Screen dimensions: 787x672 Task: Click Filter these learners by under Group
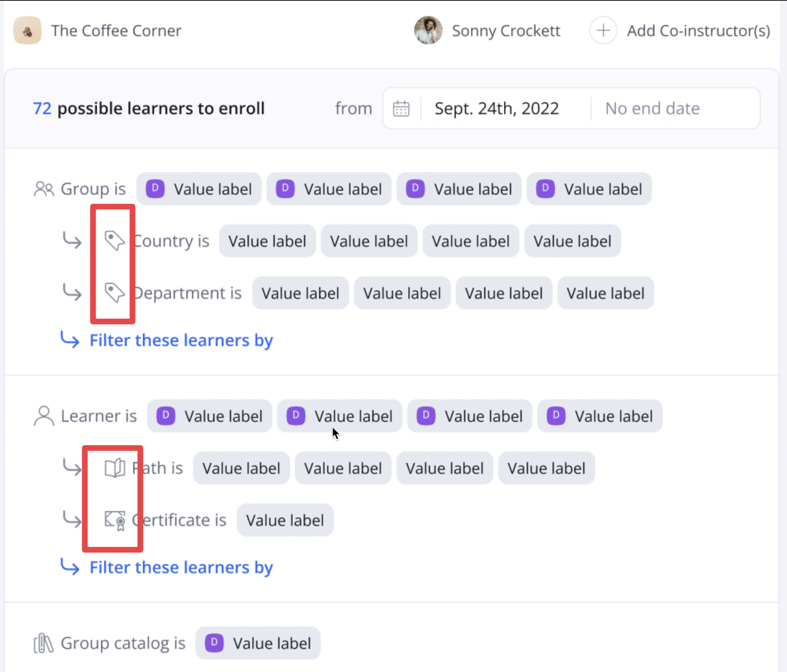point(181,340)
